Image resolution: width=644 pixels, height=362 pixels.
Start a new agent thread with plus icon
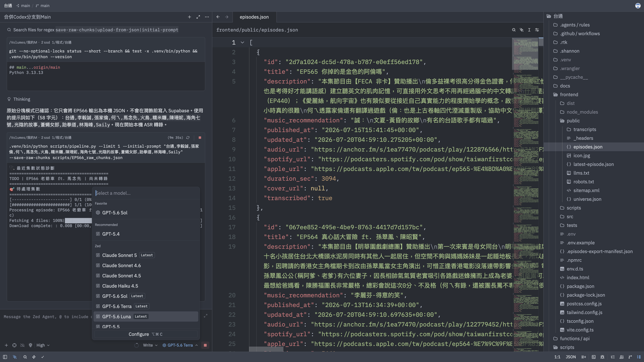(x=189, y=17)
